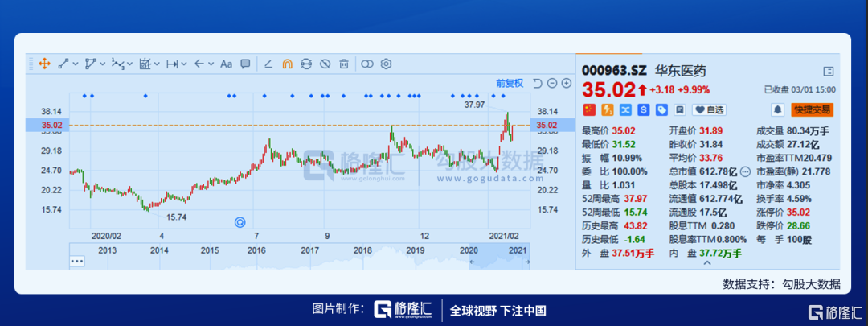868x326 pixels.
Task: Click the circled target marker under chart
Action: pos(240,222)
